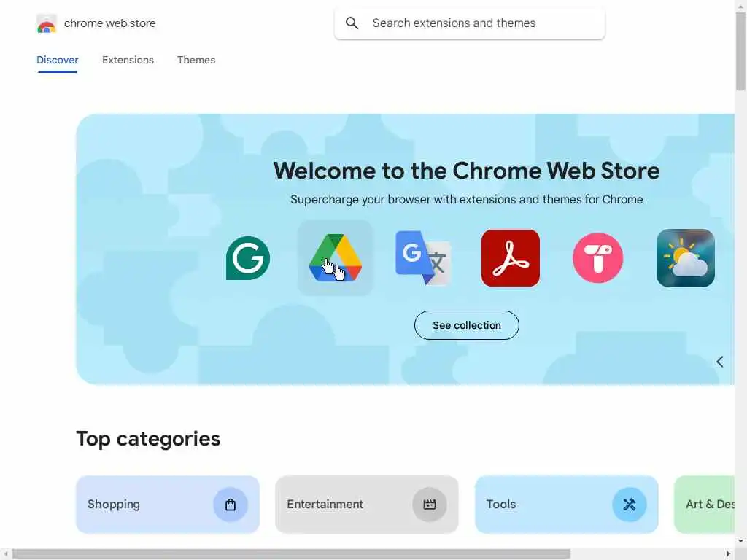747x560 pixels.
Task: Open the Shopping category card
Action: tap(168, 505)
